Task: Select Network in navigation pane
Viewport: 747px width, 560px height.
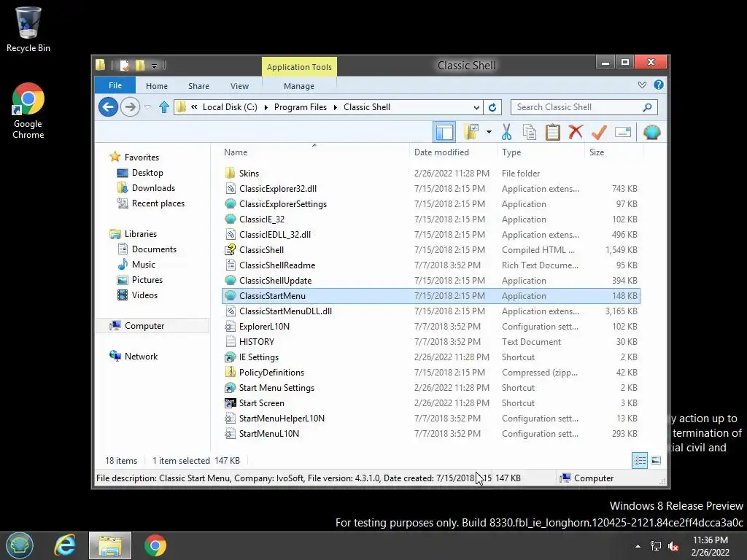Action: click(141, 356)
